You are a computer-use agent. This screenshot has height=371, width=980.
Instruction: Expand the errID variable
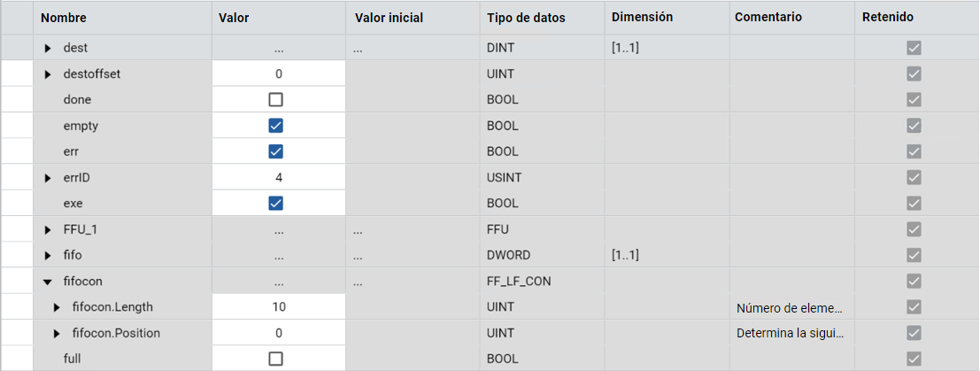point(48,178)
